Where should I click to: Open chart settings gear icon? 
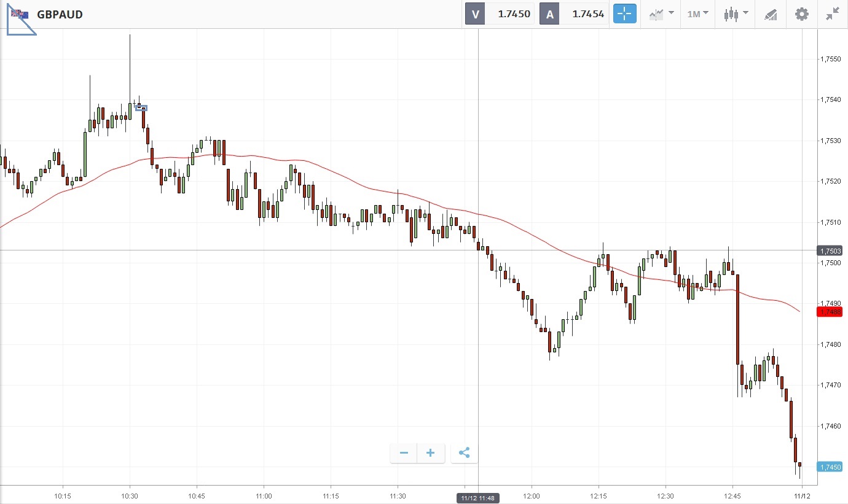point(802,14)
